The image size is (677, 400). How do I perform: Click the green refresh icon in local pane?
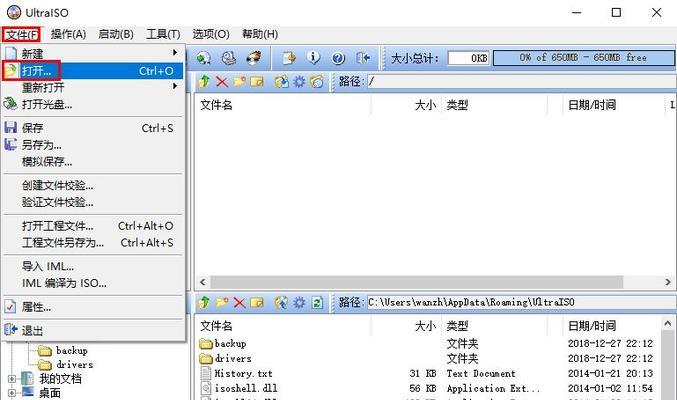(x=317, y=302)
